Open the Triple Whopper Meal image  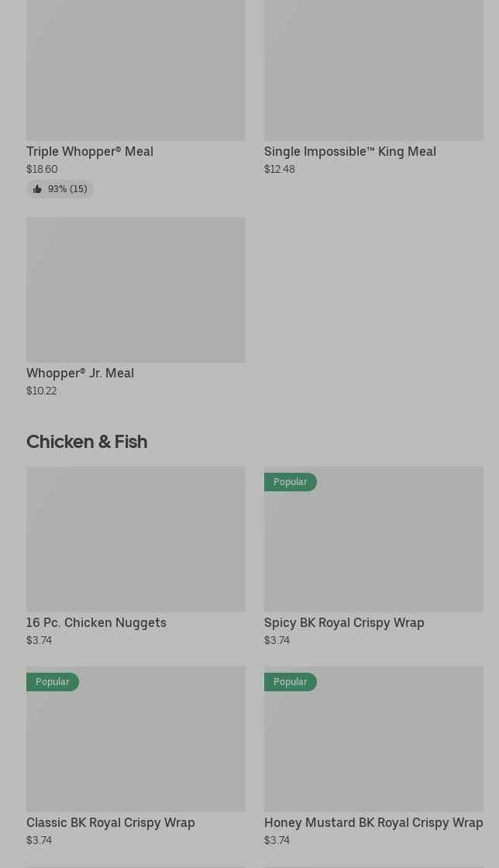click(136, 70)
